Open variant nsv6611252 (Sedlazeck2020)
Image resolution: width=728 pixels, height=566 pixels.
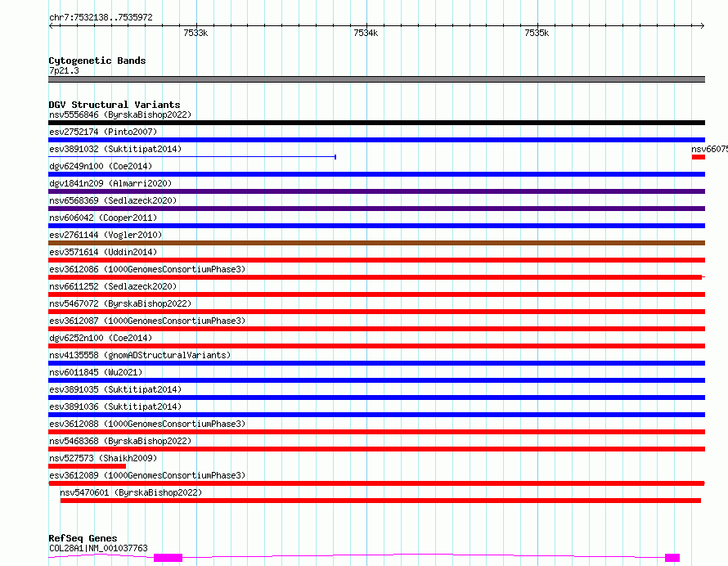[x=113, y=286]
